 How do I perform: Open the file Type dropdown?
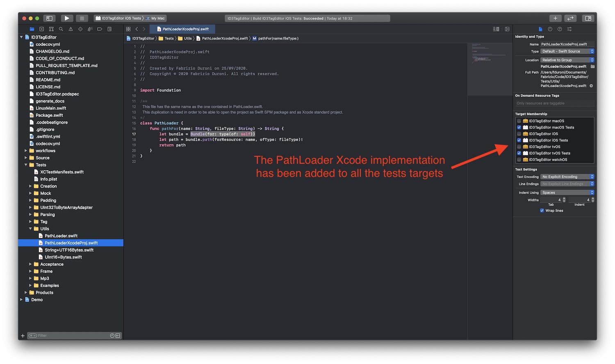[x=567, y=52]
